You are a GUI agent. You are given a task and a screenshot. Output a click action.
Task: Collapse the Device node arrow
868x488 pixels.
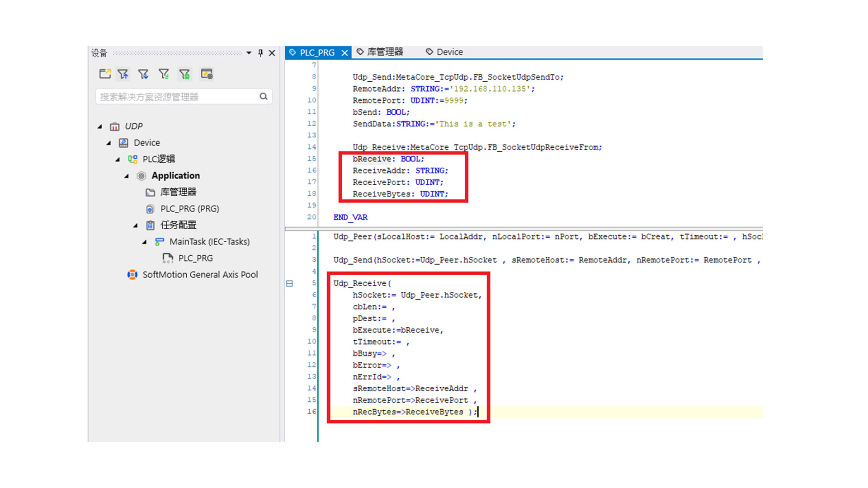pyautogui.click(x=108, y=143)
